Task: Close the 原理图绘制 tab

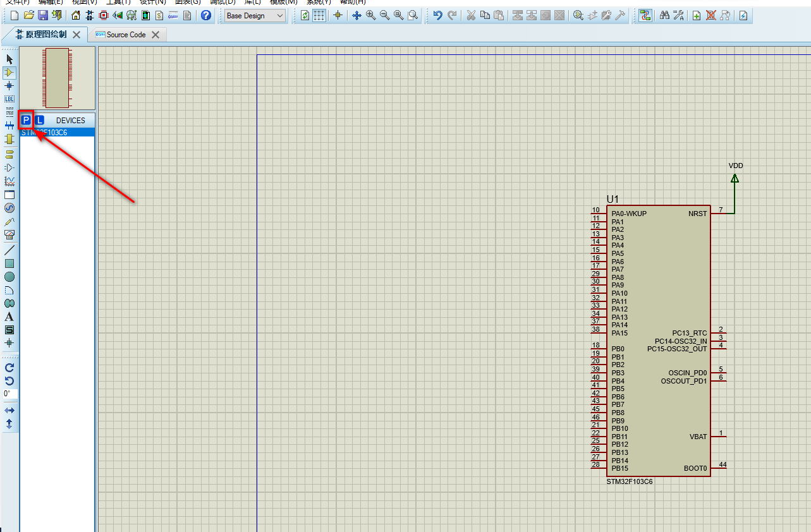Action: [x=76, y=35]
